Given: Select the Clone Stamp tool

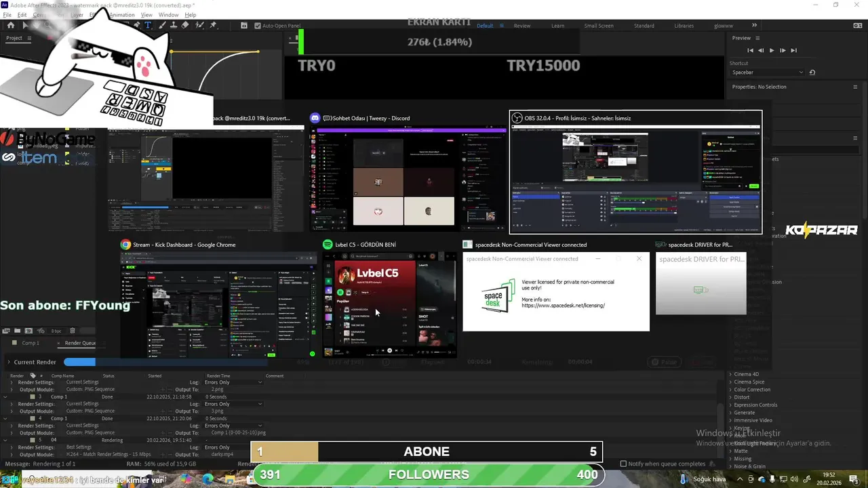Looking at the screenshot, I should 174,25.
